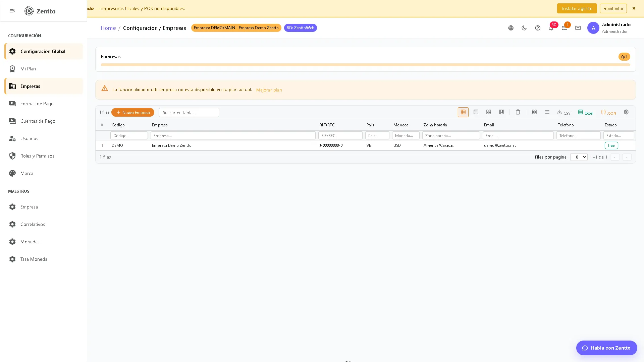
Task: Click the column grouping grid icon
Action: tap(534, 112)
